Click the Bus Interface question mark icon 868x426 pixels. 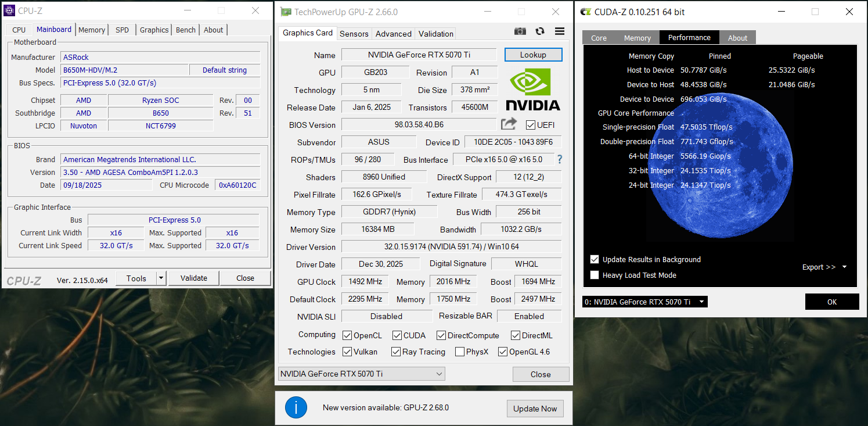click(560, 159)
